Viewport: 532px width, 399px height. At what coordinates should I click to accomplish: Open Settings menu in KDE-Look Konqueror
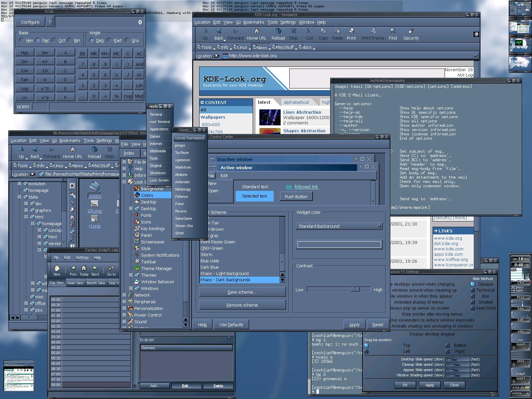pyautogui.click(x=288, y=22)
